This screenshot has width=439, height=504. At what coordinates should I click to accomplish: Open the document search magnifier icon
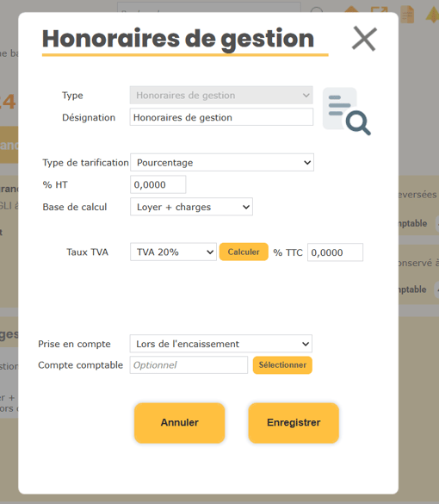[x=347, y=111]
